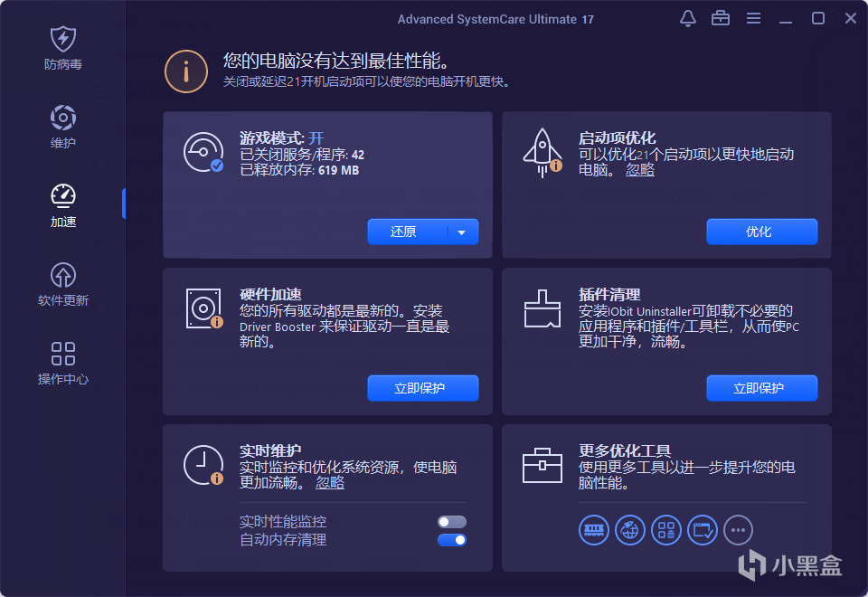
Task: Open the window-checkmark program tool icon
Action: (702, 530)
